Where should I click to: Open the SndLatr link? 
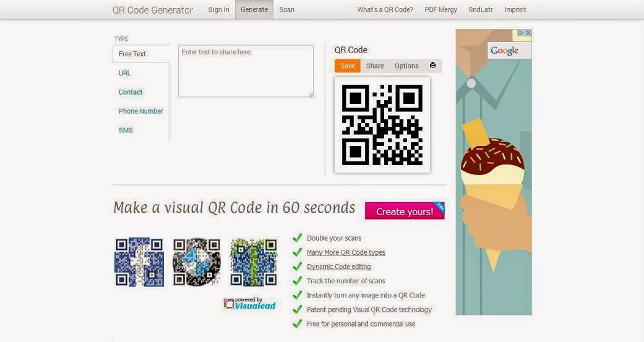tap(481, 9)
